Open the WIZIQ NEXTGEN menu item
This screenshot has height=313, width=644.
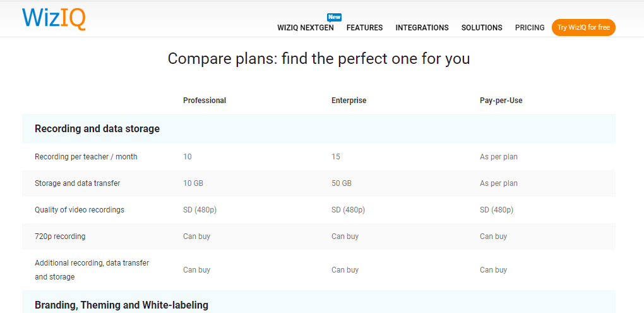click(306, 28)
